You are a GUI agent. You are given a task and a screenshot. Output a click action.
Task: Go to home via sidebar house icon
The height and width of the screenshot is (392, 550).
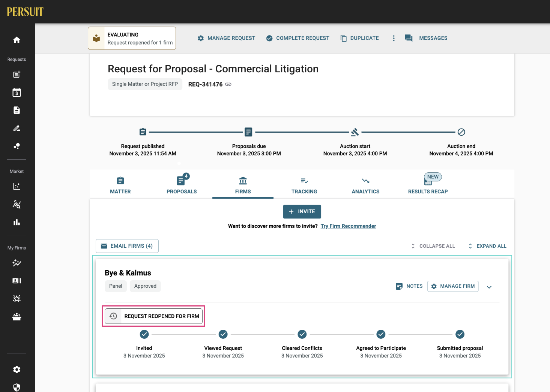tap(17, 40)
